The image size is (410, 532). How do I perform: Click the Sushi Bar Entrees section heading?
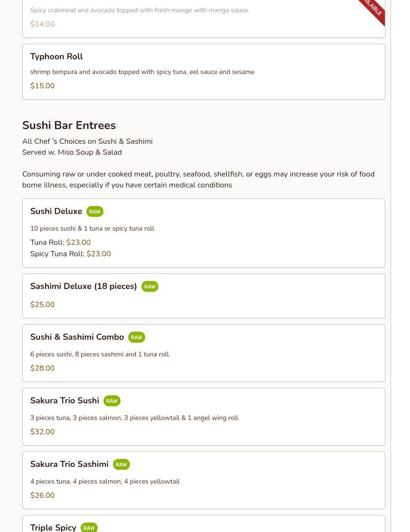[69, 125]
